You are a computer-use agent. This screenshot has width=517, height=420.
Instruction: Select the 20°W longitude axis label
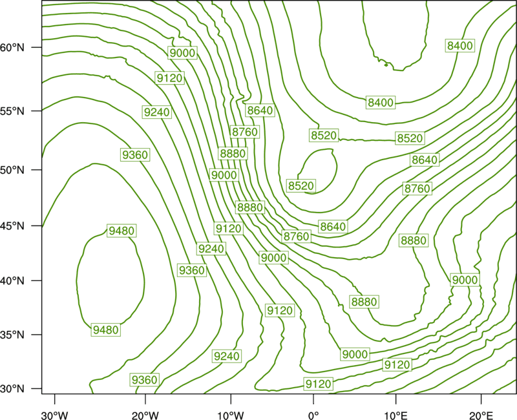[x=145, y=415]
